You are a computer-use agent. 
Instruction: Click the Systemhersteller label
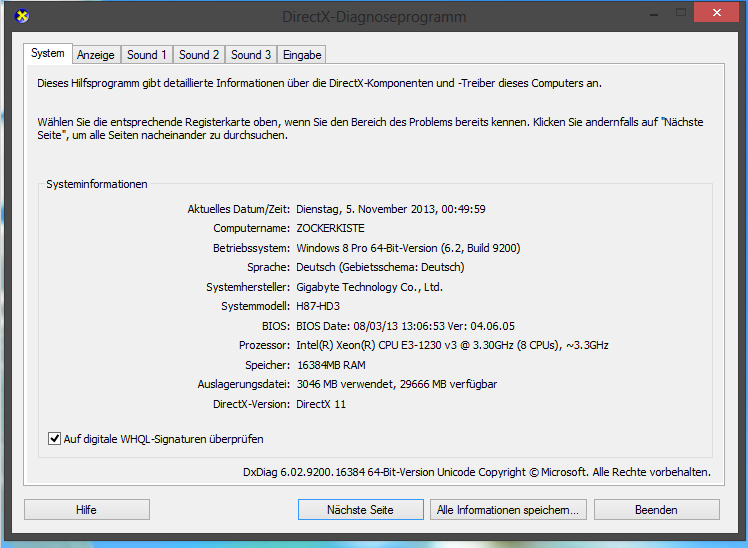tap(248, 287)
